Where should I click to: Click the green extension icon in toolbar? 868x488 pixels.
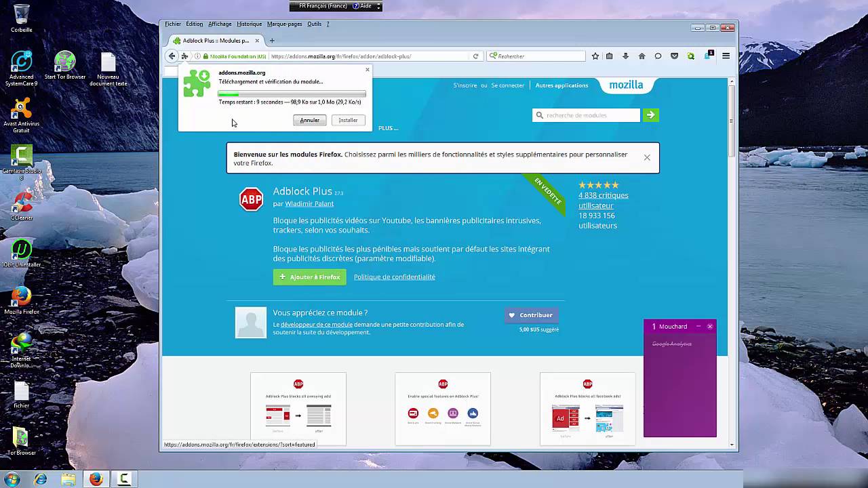tap(691, 56)
